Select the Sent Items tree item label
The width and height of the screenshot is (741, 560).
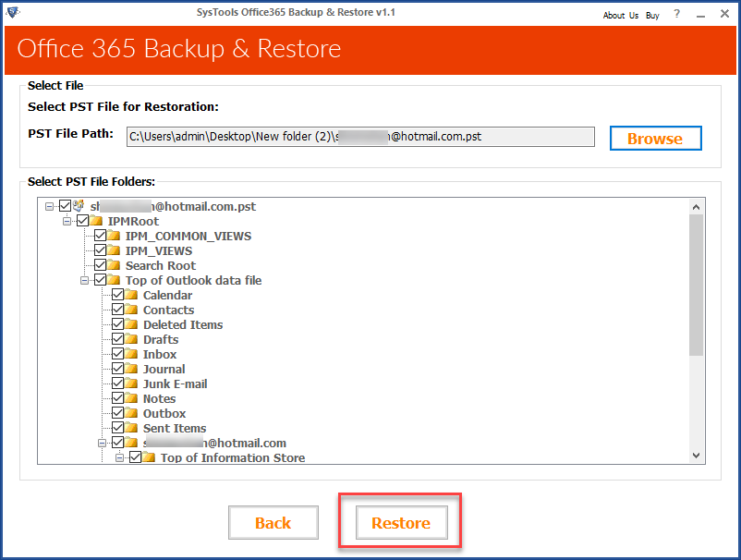[175, 428]
